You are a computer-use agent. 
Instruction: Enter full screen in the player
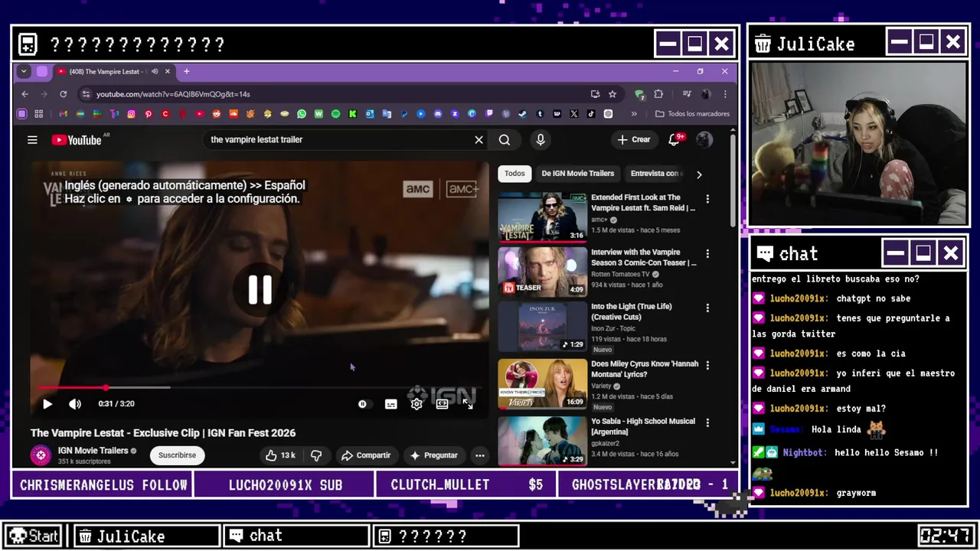[x=468, y=404]
